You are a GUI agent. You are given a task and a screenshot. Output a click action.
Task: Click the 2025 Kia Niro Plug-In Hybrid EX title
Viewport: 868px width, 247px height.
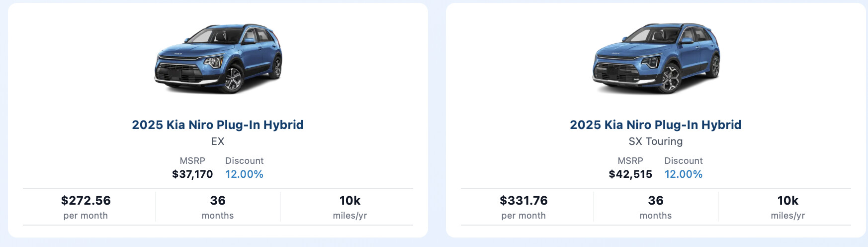(x=218, y=124)
